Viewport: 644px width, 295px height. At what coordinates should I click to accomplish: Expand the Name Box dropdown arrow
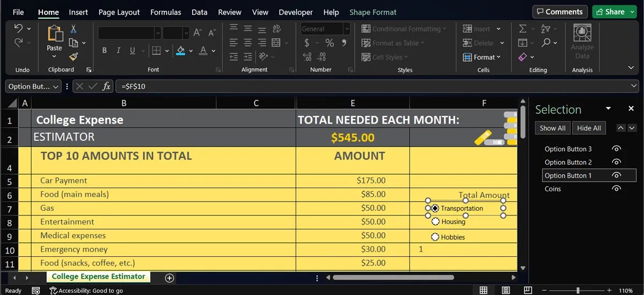56,86
